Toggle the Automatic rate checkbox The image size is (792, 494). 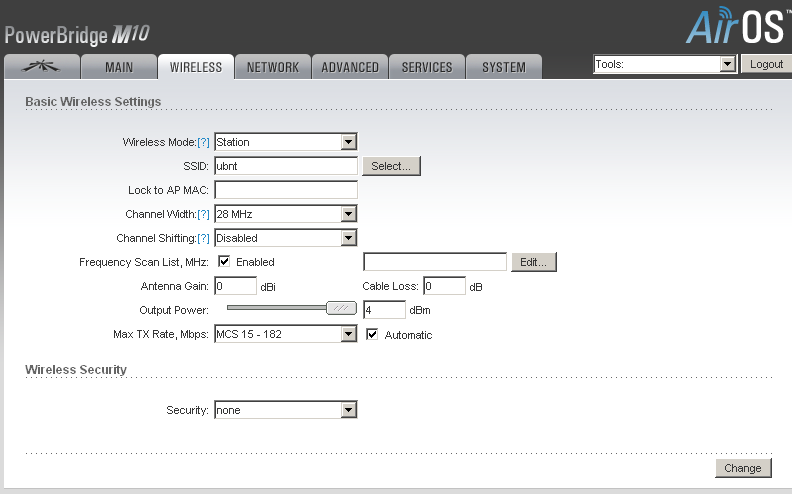coord(372,334)
